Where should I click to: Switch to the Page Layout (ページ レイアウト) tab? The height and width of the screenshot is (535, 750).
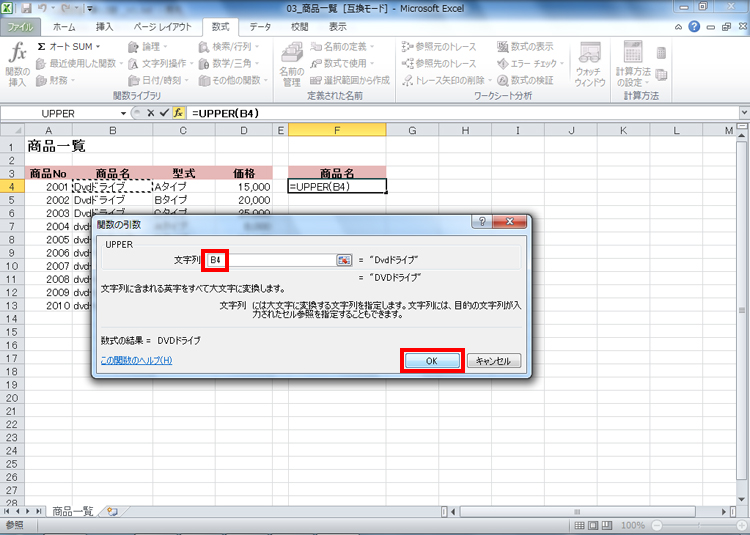(163, 27)
